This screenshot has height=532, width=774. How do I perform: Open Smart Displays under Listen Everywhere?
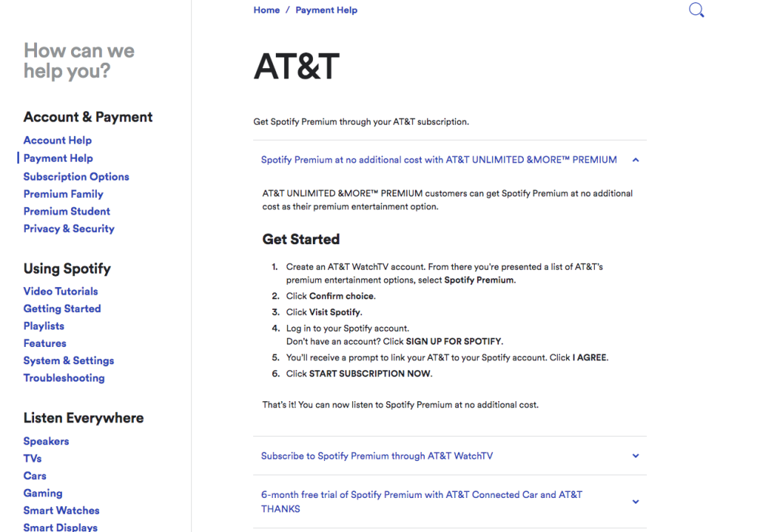[60, 527]
